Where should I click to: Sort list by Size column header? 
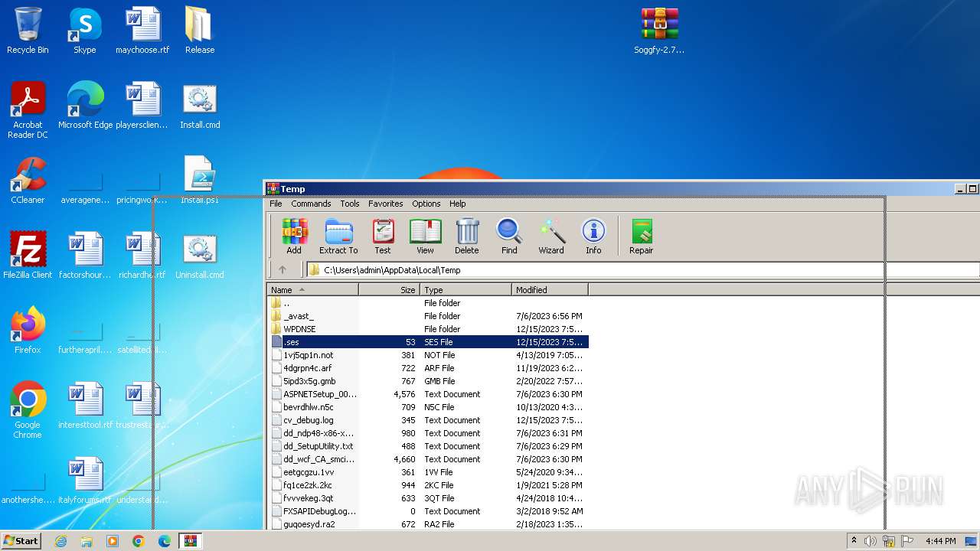389,290
